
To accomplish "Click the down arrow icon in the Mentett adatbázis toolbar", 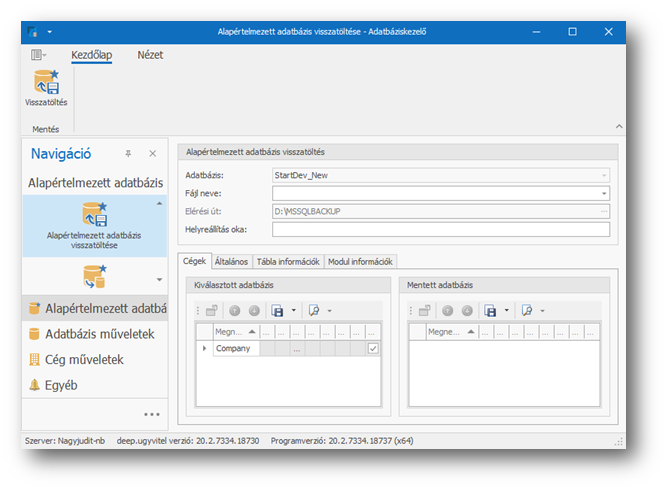I will pyautogui.click(x=465, y=311).
